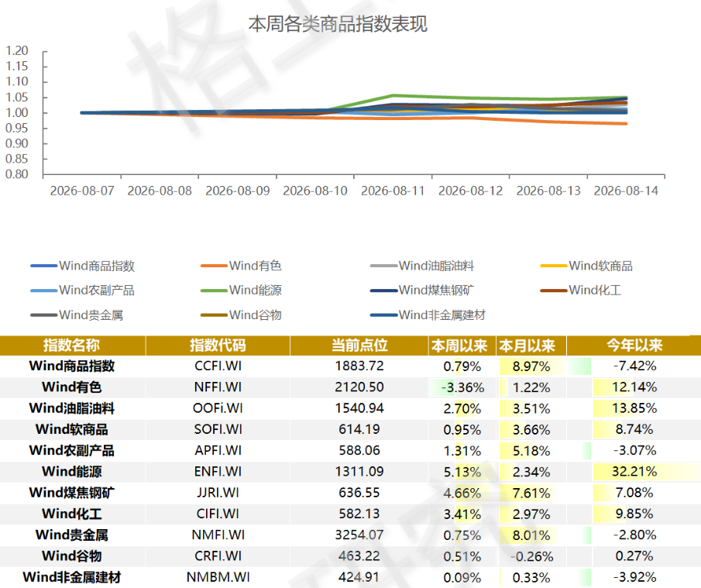Click index code SOFI.WI

218,429
